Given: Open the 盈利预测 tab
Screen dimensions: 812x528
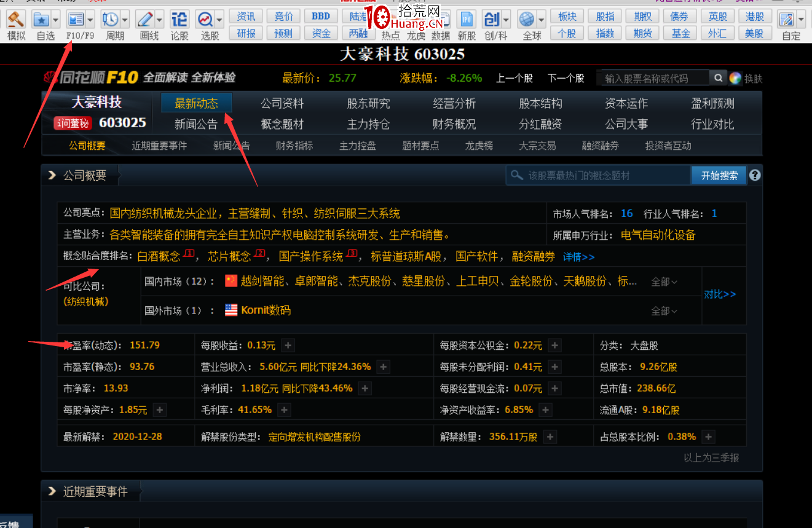Looking at the screenshot, I should (x=712, y=103).
